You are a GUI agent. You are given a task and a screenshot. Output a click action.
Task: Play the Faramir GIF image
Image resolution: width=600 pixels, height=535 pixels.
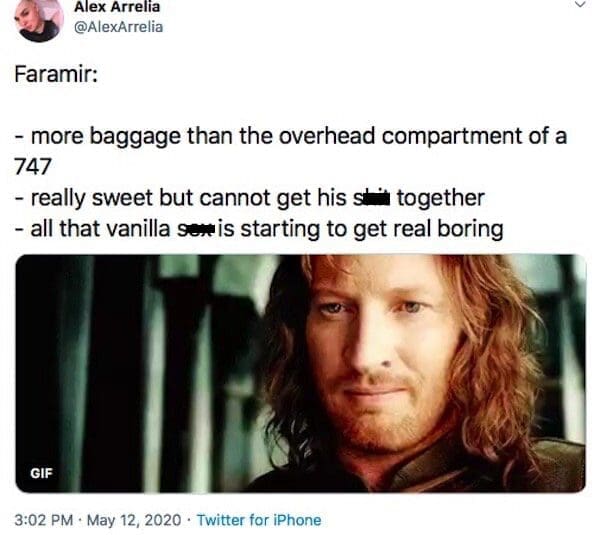(300, 374)
